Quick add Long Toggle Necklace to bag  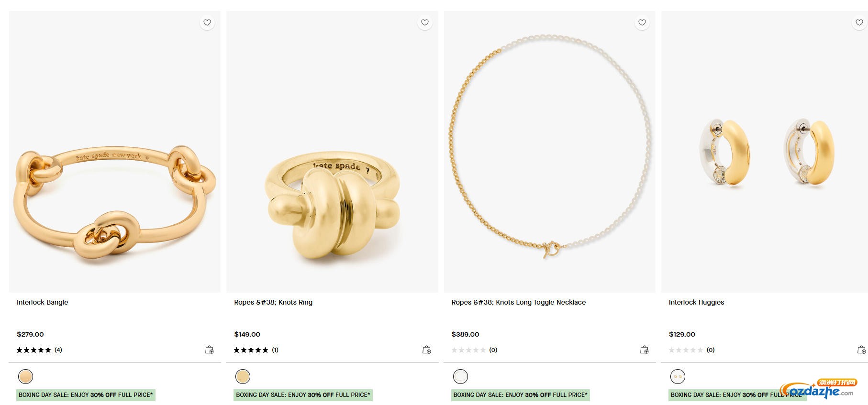645,350
